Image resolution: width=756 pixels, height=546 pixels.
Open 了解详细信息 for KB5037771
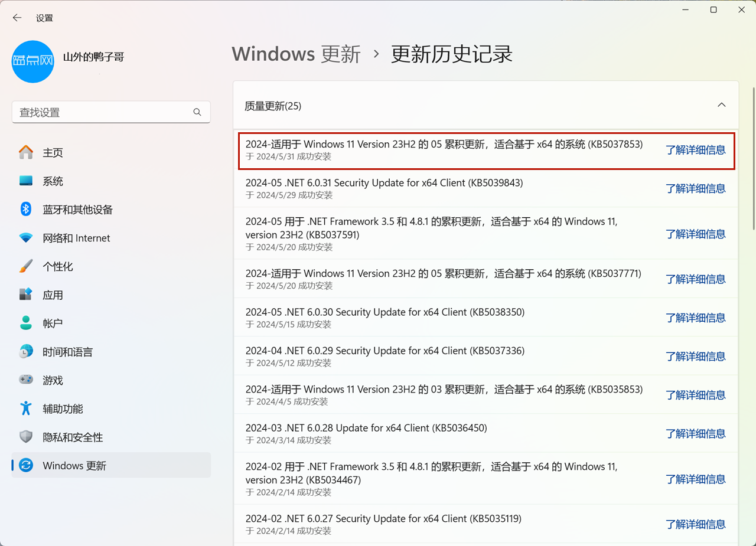point(695,279)
